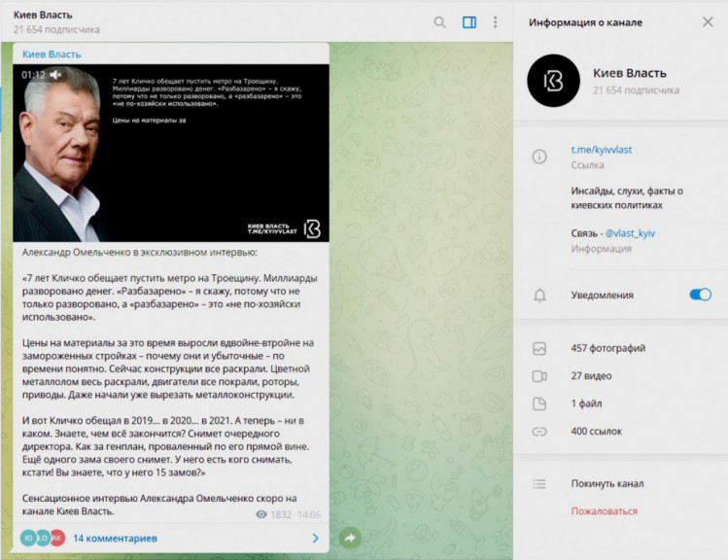Unmute the video speaker icon

click(55, 75)
